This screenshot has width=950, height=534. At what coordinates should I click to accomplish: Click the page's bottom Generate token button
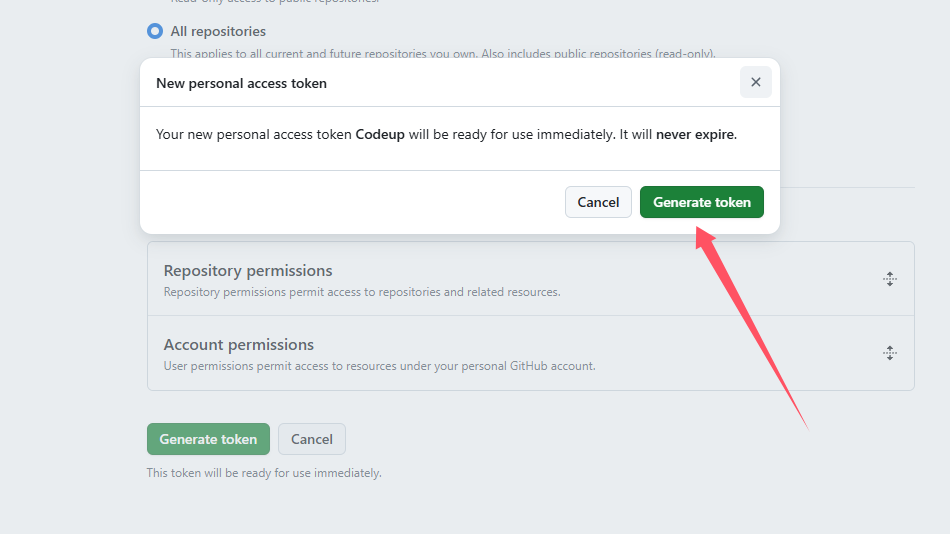(x=208, y=439)
